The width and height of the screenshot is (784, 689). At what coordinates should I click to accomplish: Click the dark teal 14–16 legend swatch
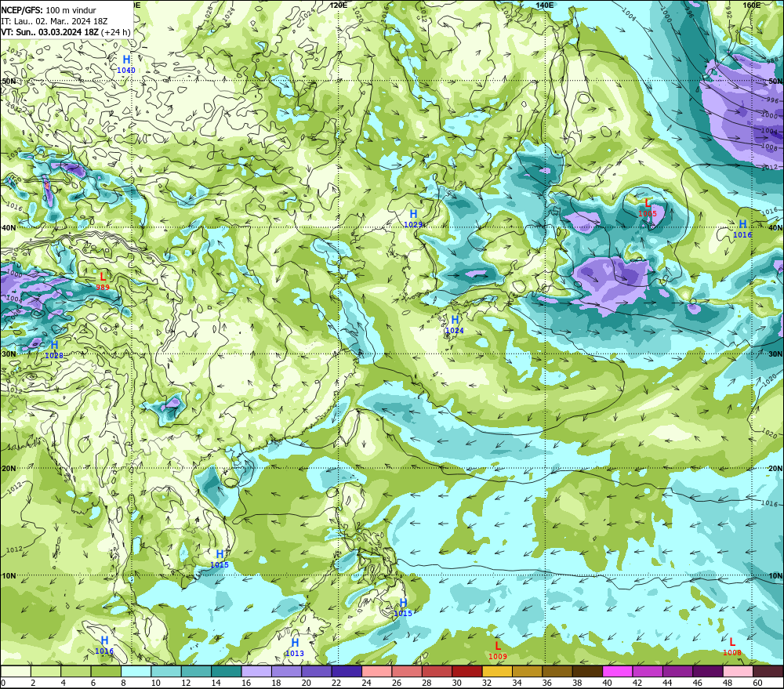pyautogui.click(x=226, y=671)
